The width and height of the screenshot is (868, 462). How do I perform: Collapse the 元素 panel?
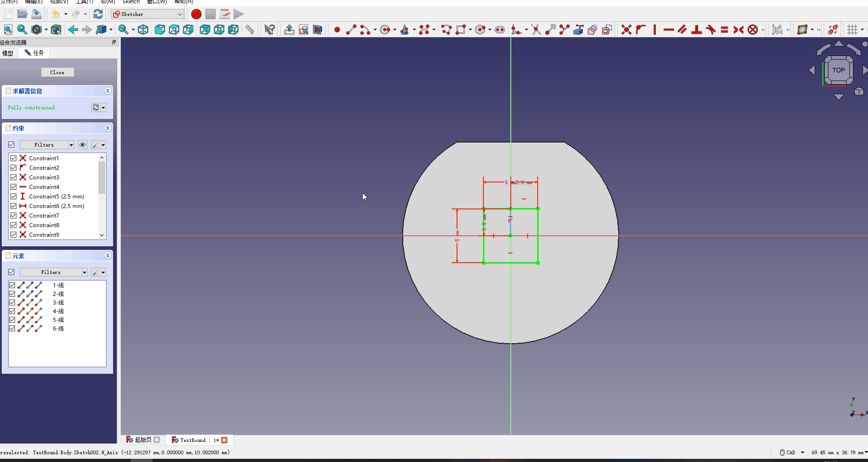pos(108,256)
